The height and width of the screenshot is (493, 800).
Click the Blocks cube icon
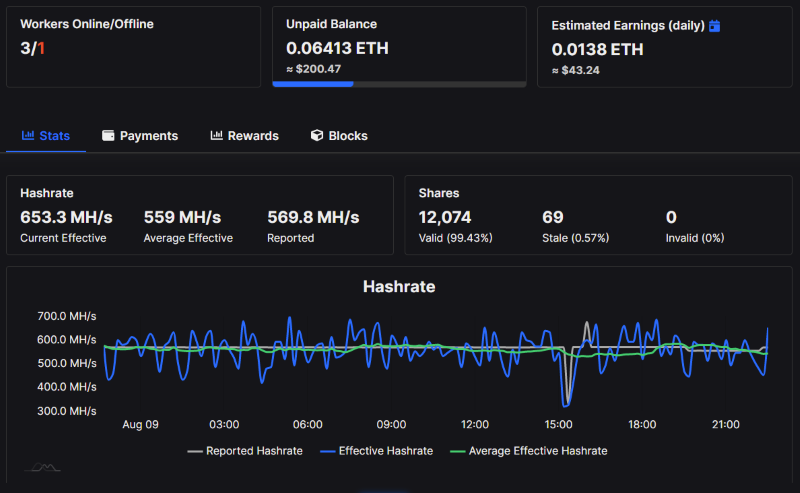(x=317, y=135)
